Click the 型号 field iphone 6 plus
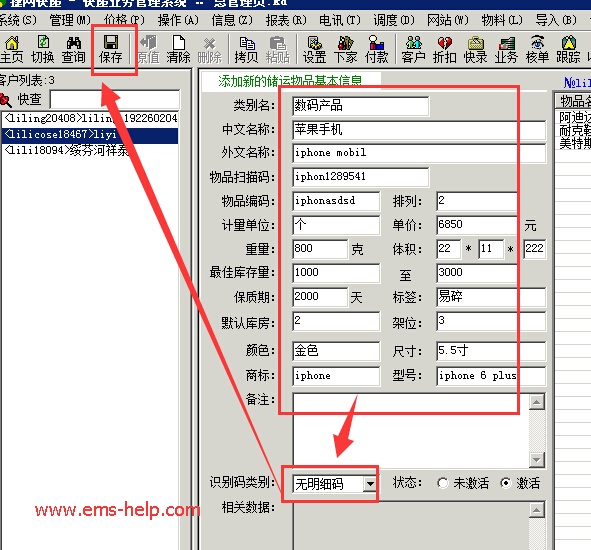Viewport: 591px width, 550px height. coord(491,376)
